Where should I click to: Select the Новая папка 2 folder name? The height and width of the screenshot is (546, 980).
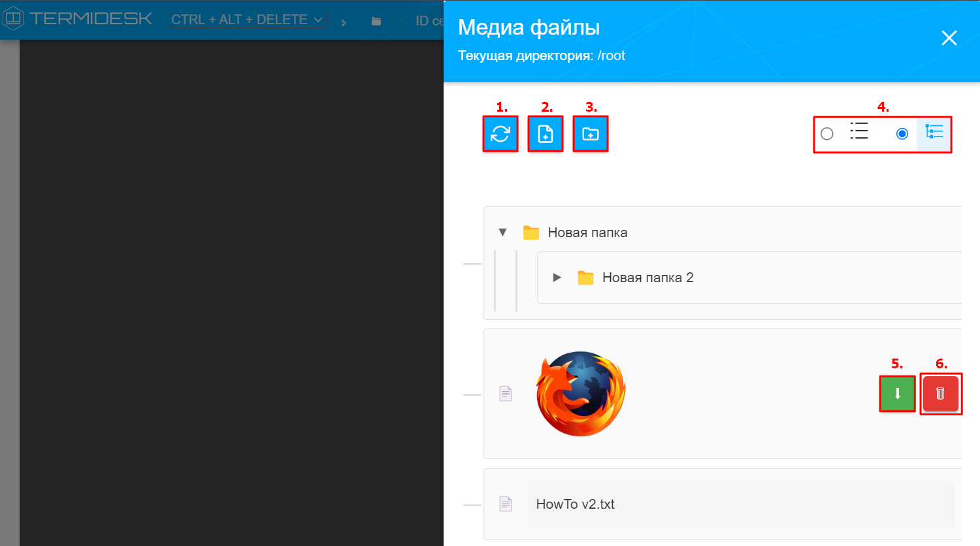point(647,278)
